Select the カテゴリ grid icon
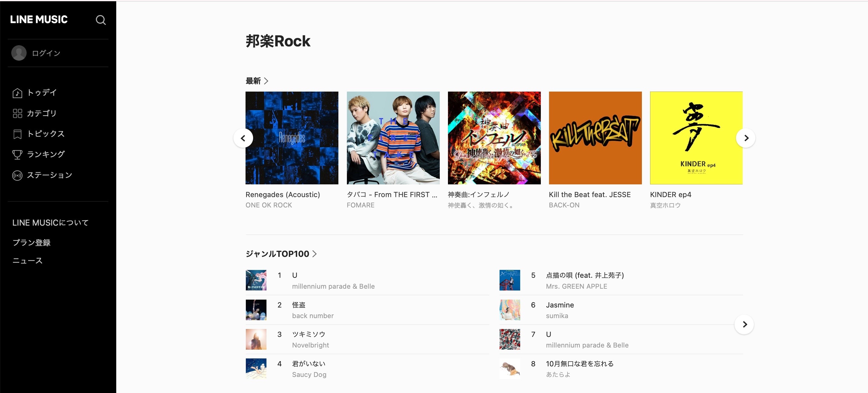This screenshot has width=868, height=393. coord(17,113)
